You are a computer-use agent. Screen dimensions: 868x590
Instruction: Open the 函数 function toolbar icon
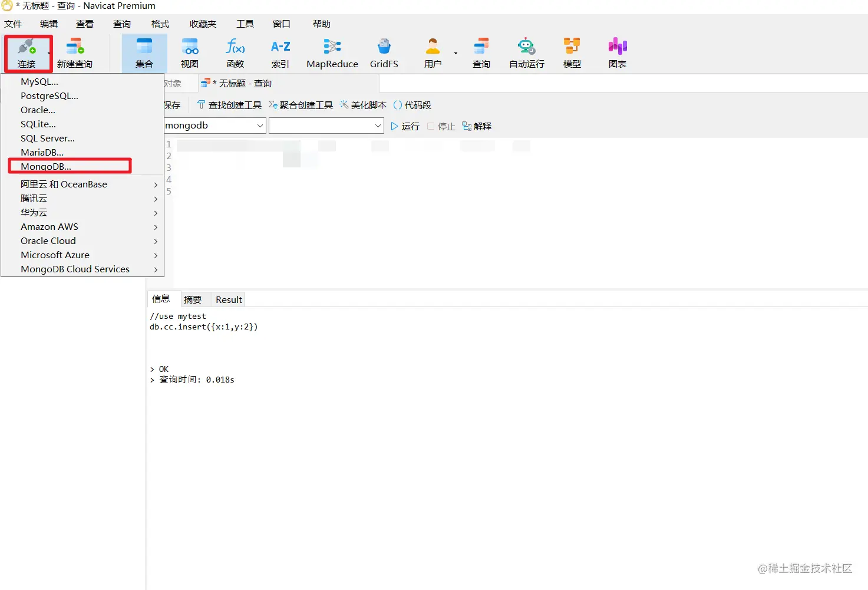pyautogui.click(x=235, y=53)
